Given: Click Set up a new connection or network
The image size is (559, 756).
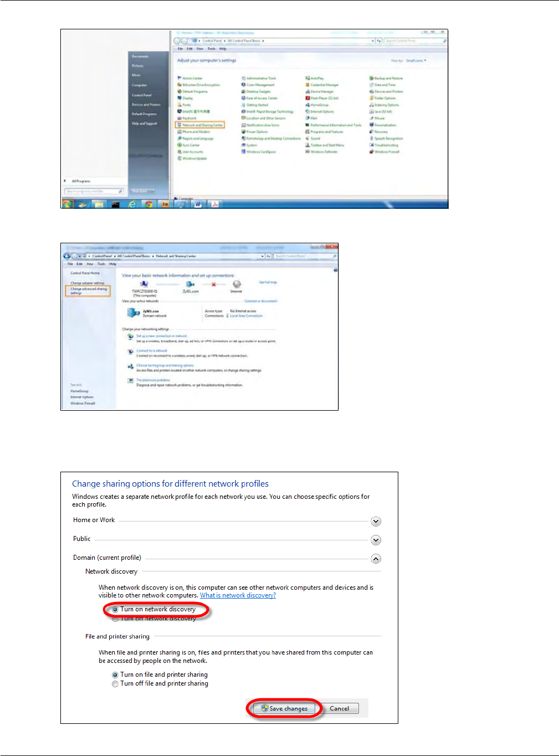Looking at the screenshot, I should pos(162,336).
